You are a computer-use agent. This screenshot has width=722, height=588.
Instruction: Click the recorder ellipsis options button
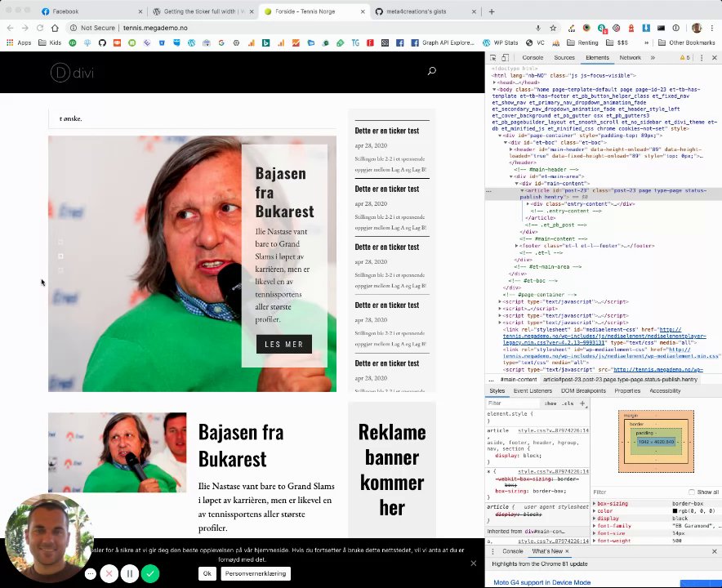pyautogui.click(x=90, y=574)
